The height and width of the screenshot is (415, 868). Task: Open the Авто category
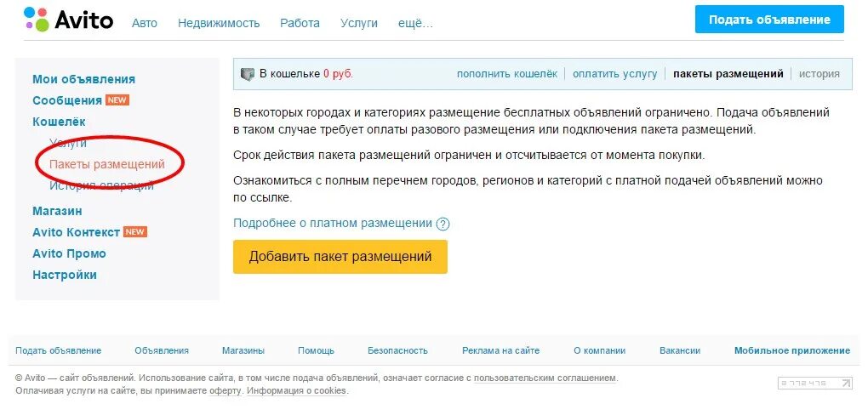(x=145, y=23)
